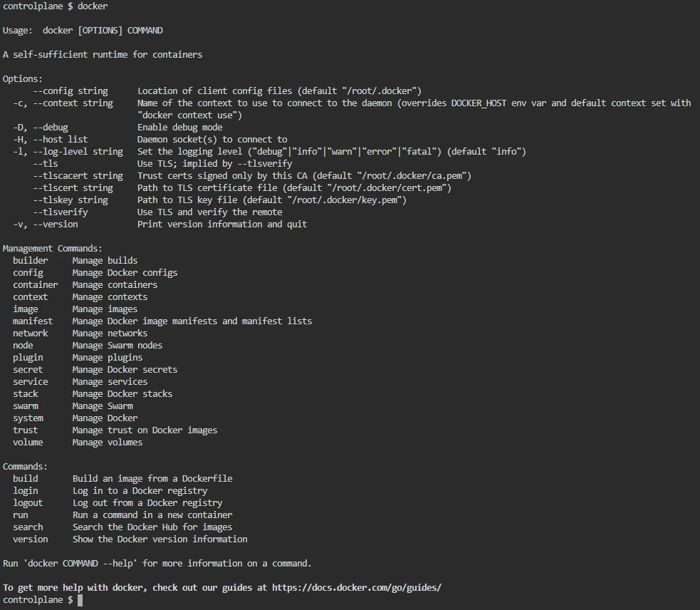
Task: Click the 'swarm' management command entry
Action: 26,405
